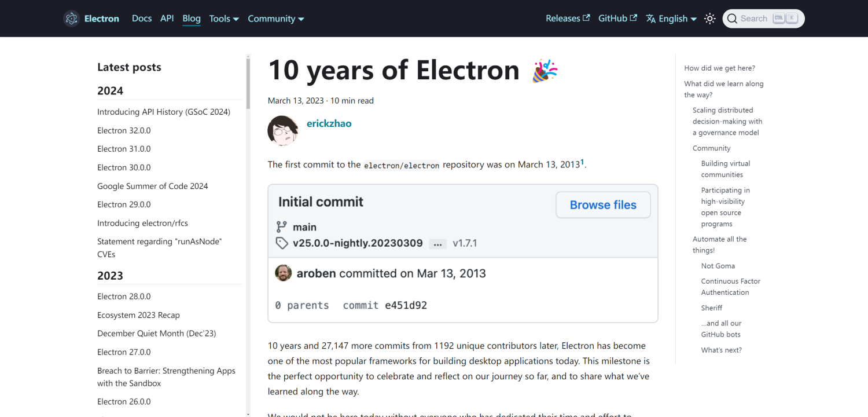Switch to the Docs menu item
The width and height of the screenshot is (868, 417).
tap(142, 18)
